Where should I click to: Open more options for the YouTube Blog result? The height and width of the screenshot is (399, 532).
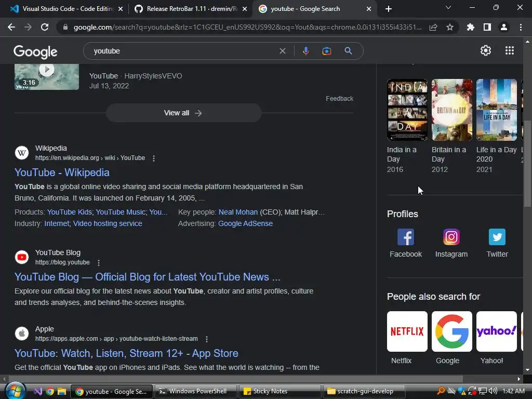click(99, 262)
